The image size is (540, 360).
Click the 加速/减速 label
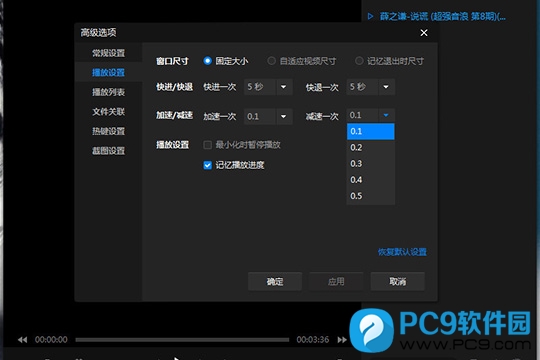tap(174, 115)
